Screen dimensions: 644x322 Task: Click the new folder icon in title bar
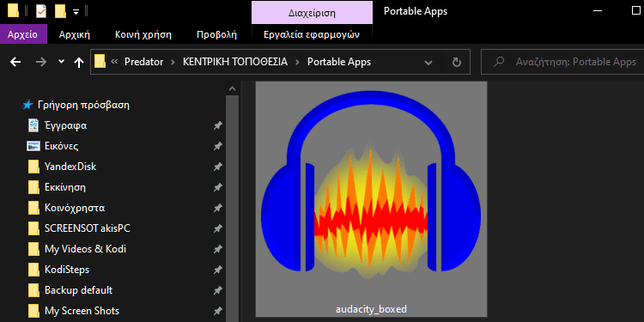click(x=61, y=11)
